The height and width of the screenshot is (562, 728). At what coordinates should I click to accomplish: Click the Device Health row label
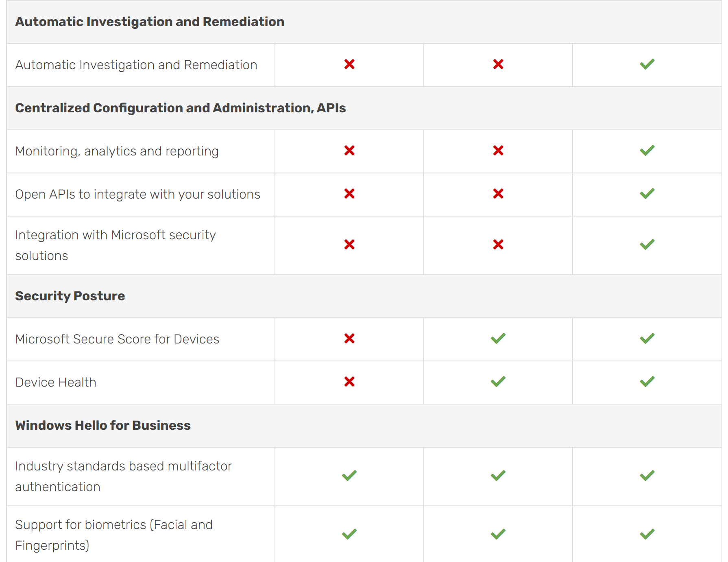[x=56, y=382]
